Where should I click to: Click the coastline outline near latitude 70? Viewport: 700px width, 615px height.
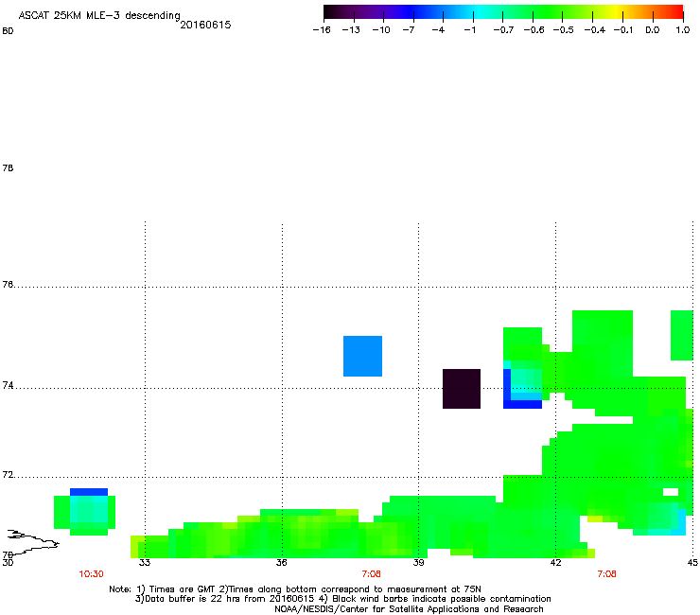(33, 543)
